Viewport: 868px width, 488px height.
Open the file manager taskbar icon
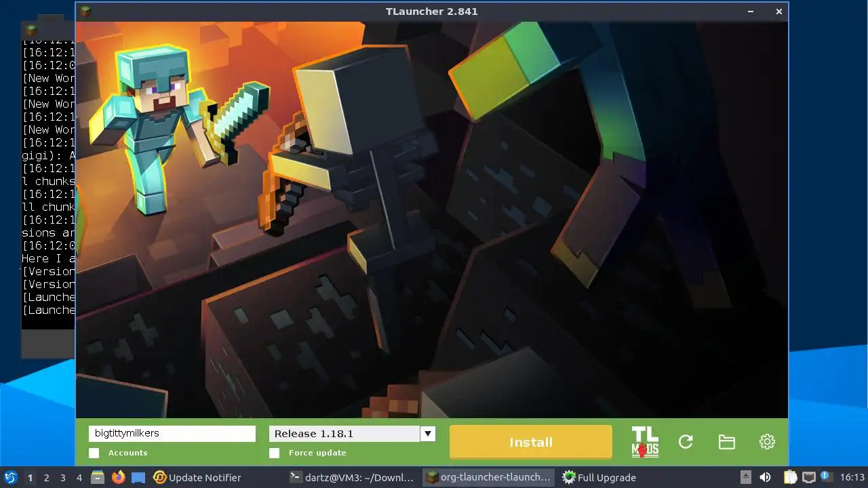(98, 478)
